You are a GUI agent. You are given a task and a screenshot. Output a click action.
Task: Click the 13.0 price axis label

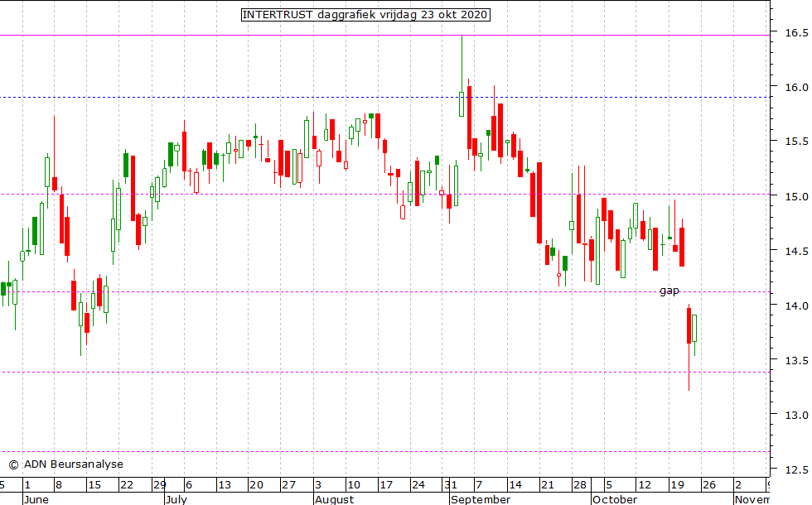click(796, 415)
